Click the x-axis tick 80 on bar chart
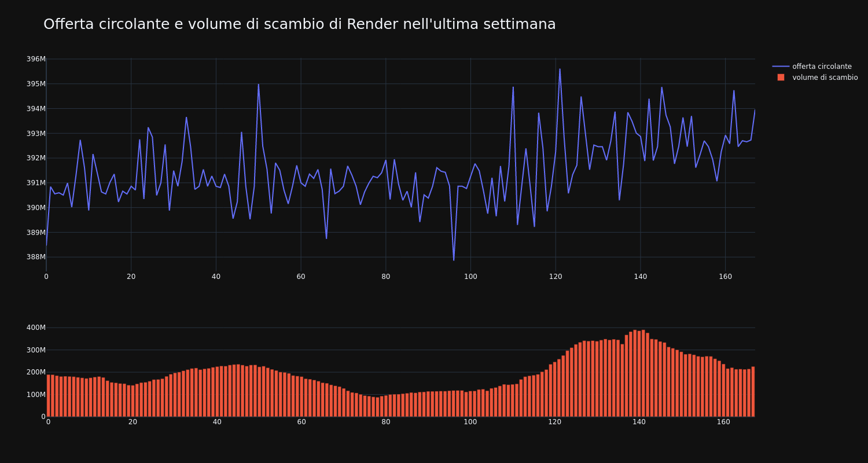Image resolution: width=868 pixels, height=463 pixels. (x=386, y=422)
